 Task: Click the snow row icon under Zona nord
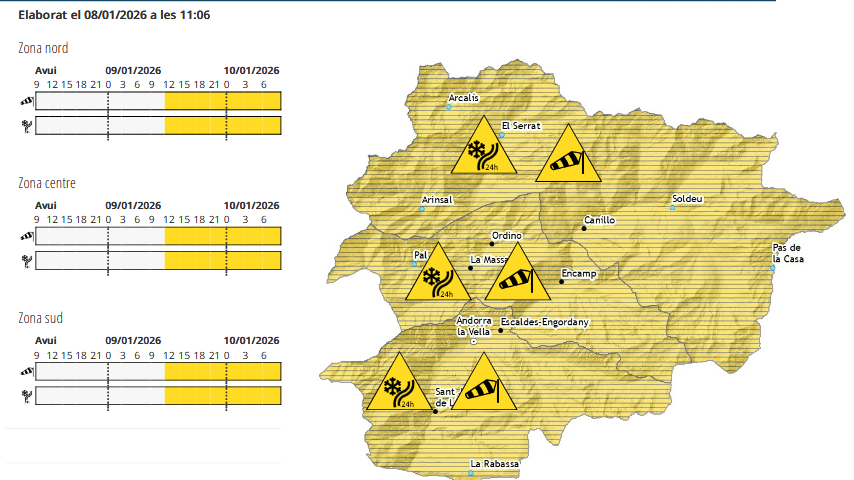point(25,126)
